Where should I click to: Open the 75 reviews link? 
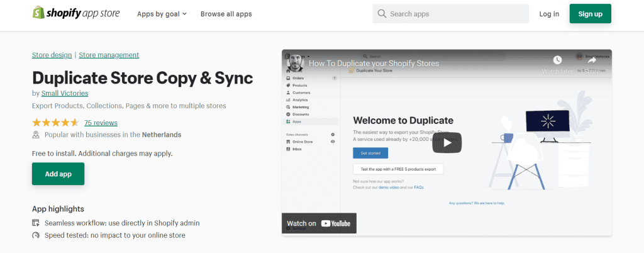point(101,123)
